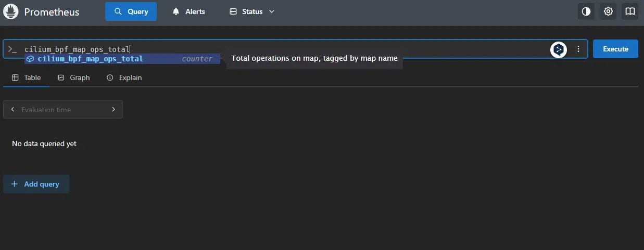Toggle the light/dark theme icon
This screenshot has height=250, width=644.
pos(586,11)
